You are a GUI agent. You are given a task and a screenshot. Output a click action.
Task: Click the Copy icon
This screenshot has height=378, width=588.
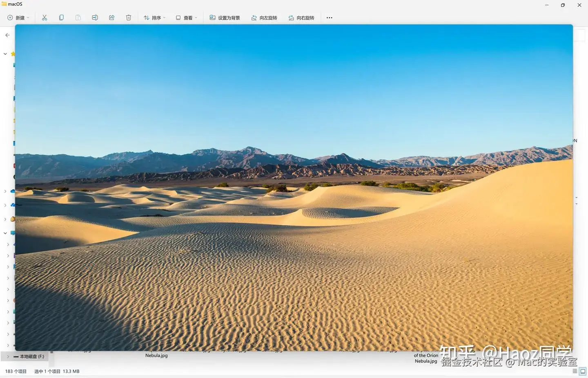tap(61, 18)
